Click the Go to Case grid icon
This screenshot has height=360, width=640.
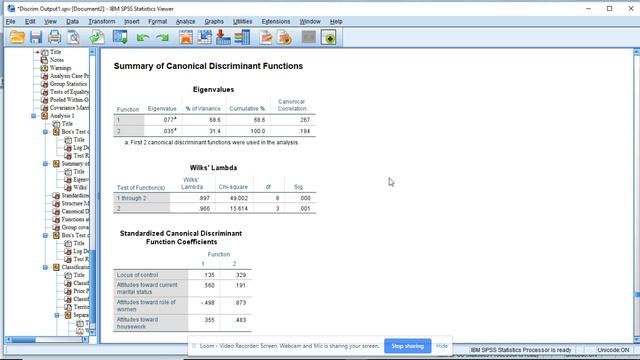(x=204, y=37)
